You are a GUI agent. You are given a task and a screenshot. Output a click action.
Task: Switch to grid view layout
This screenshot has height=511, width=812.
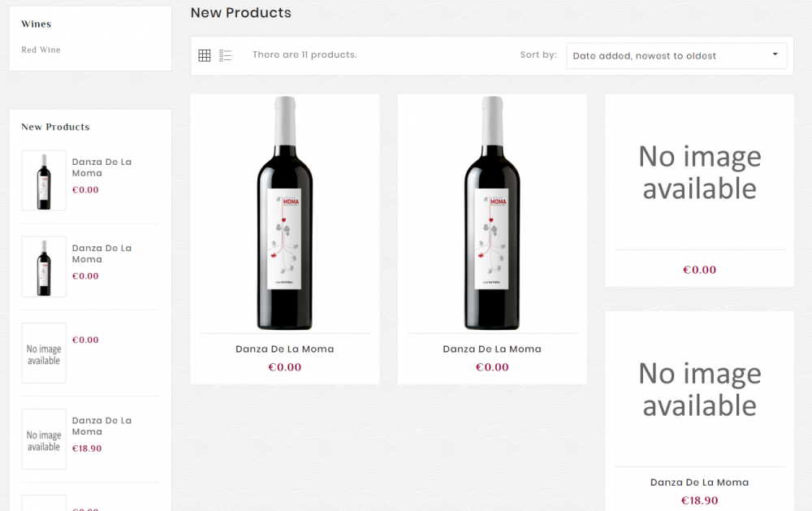205,55
